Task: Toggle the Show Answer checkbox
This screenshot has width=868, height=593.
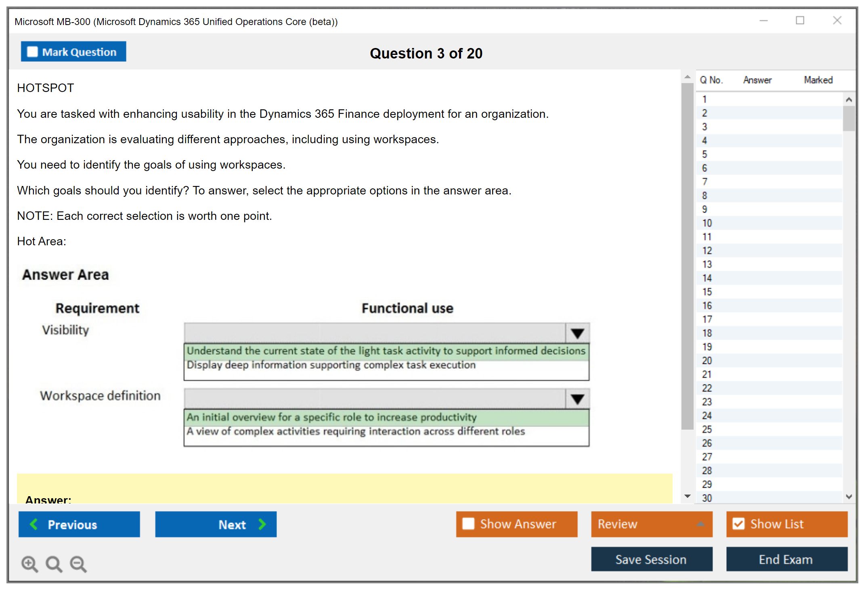Action: [468, 524]
